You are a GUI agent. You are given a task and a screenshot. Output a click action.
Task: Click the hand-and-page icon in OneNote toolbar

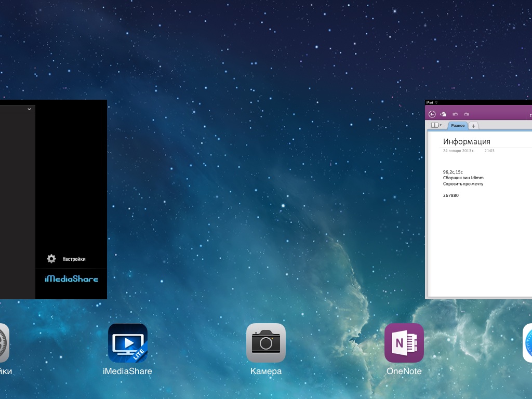click(x=443, y=114)
